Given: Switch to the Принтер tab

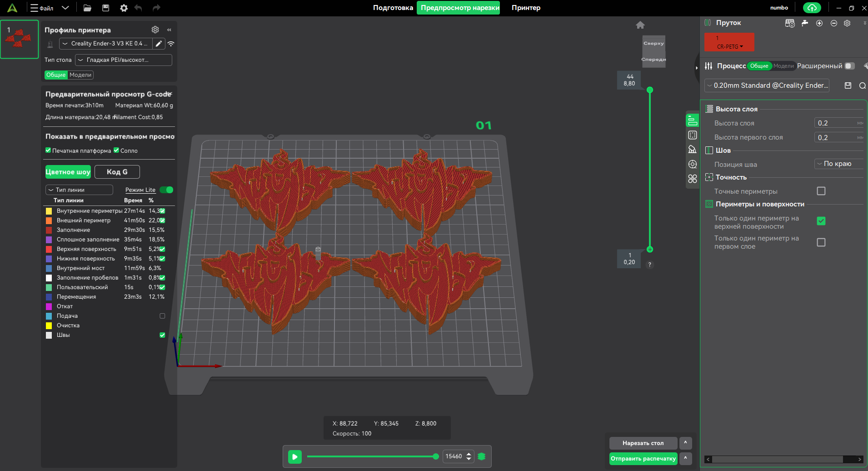Looking at the screenshot, I should (526, 8).
